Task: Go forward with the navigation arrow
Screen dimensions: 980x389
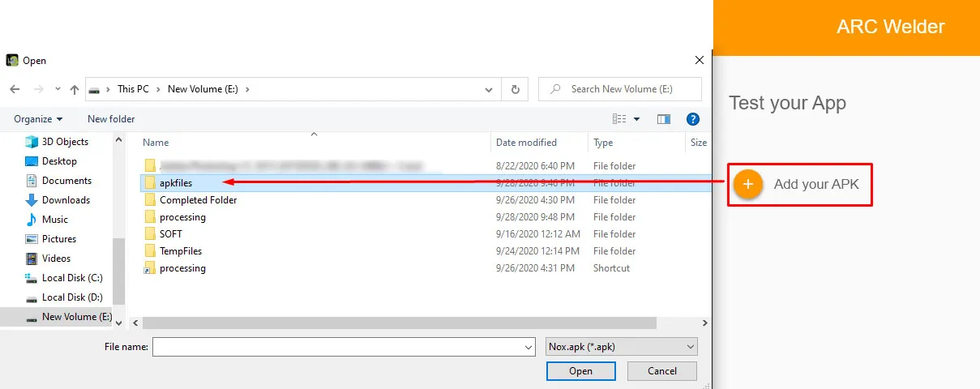Action: pyautogui.click(x=38, y=89)
